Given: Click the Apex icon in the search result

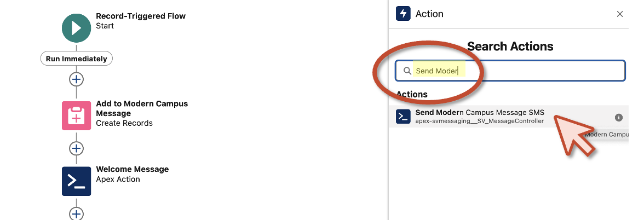Looking at the screenshot, I should (403, 117).
